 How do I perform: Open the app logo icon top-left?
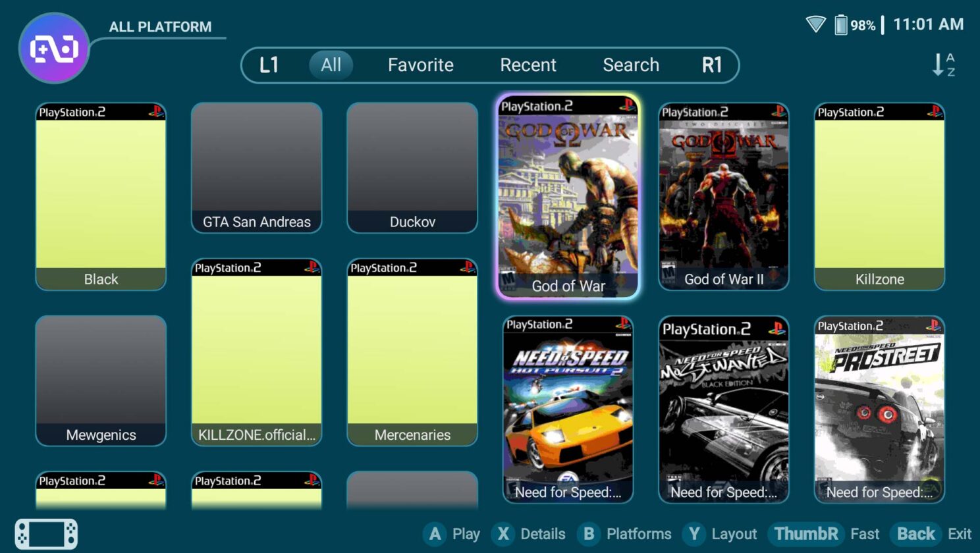pyautogui.click(x=54, y=47)
